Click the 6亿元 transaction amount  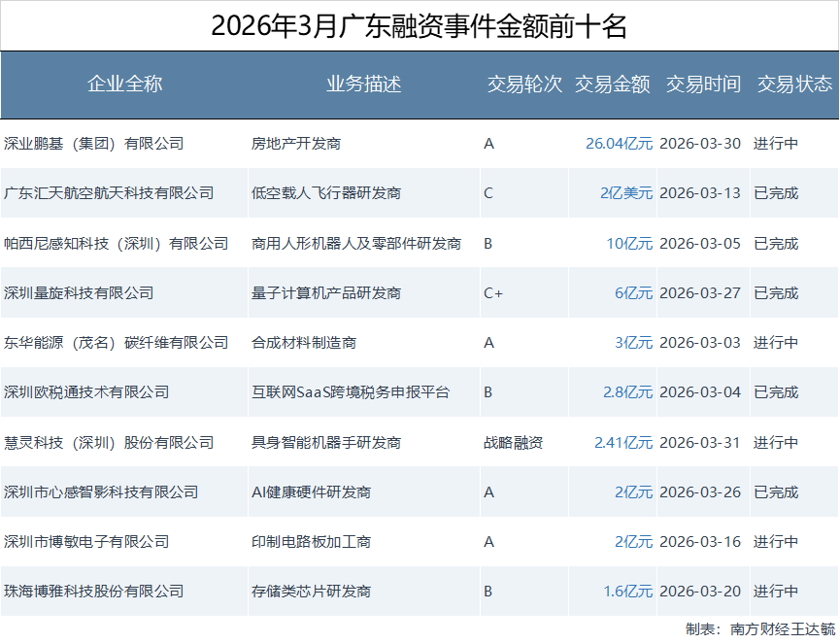633,293
